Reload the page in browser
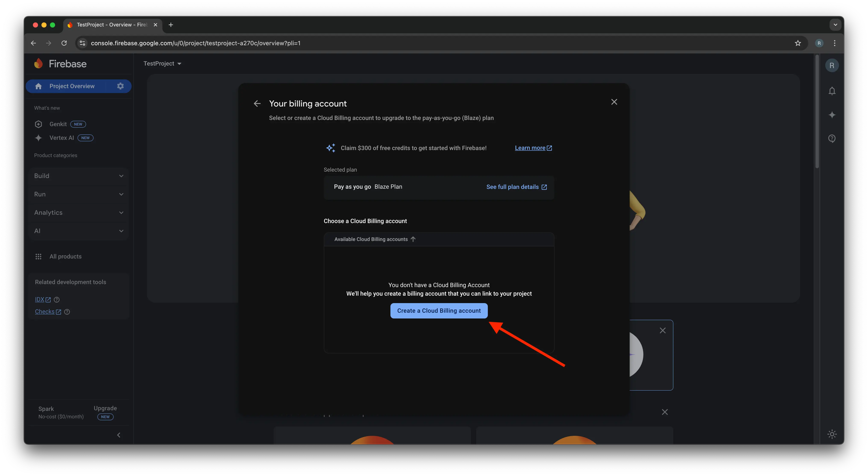The image size is (868, 476). click(x=64, y=43)
